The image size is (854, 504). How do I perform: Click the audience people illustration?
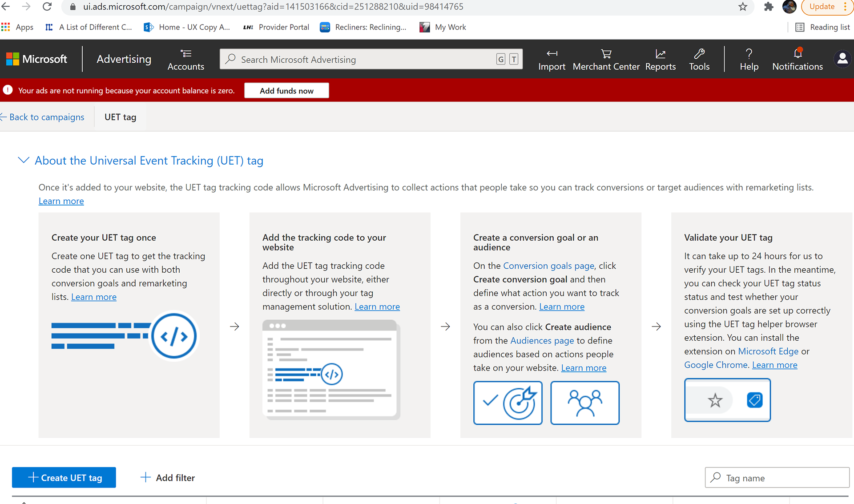click(584, 403)
